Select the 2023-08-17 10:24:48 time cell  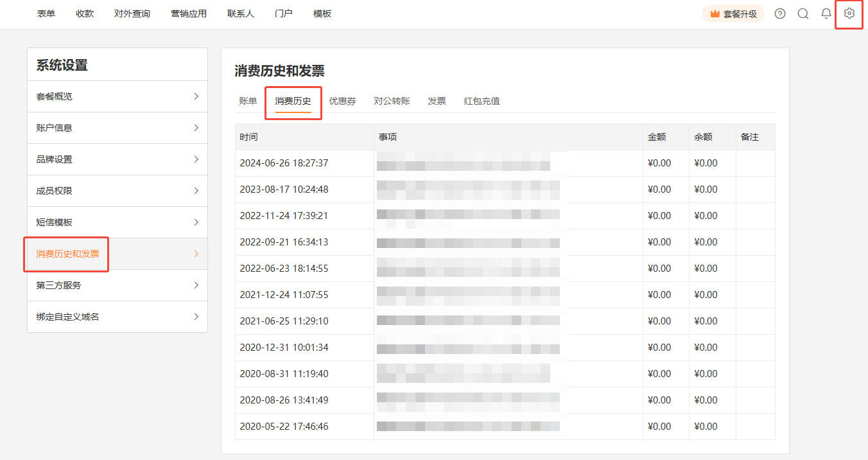pos(304,190)
